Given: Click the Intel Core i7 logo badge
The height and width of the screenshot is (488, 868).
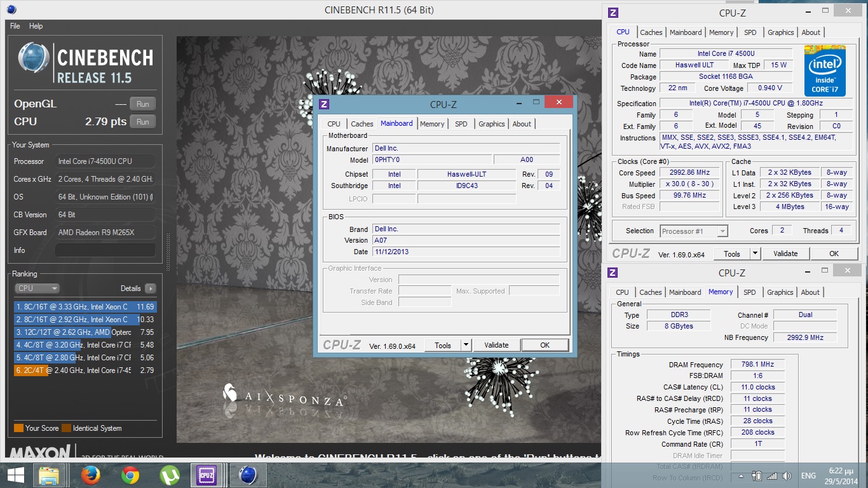Looking at the screenshot, I should (x=825, y=71).
